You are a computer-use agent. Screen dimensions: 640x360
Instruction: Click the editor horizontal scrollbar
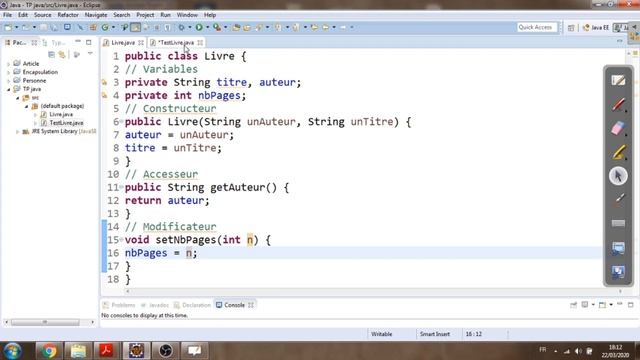(373, 291)
